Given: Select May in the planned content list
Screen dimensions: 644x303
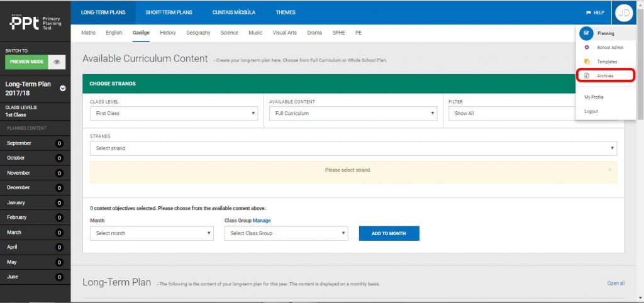Looking at the screenshot, I should coord(11,262).
